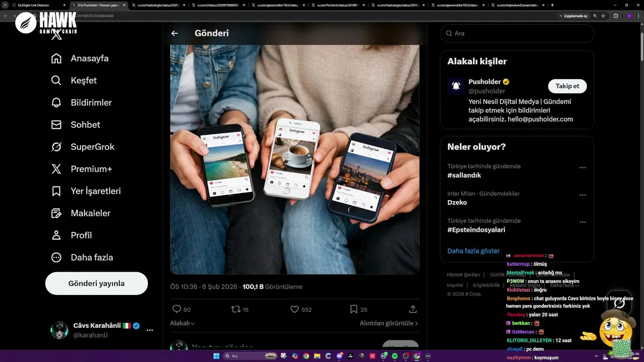Show hidden system tray icons
Image resolution: width=644 pixels, height=362 pixels.
(596, 356)
